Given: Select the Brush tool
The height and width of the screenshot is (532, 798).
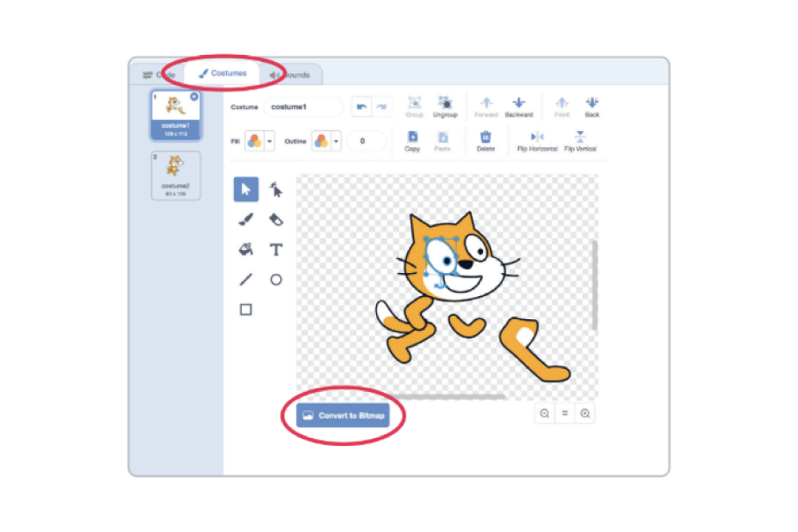Looking at the screenshot, I should coord(246,219).
